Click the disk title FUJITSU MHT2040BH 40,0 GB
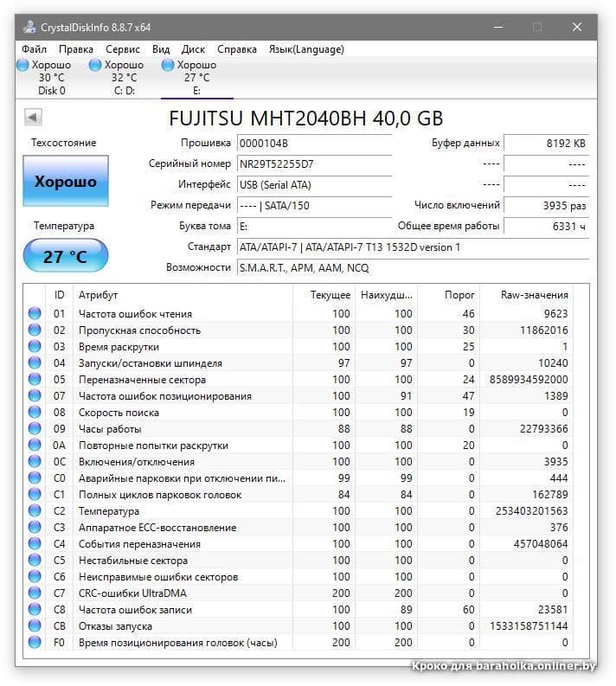 point(305,119)
